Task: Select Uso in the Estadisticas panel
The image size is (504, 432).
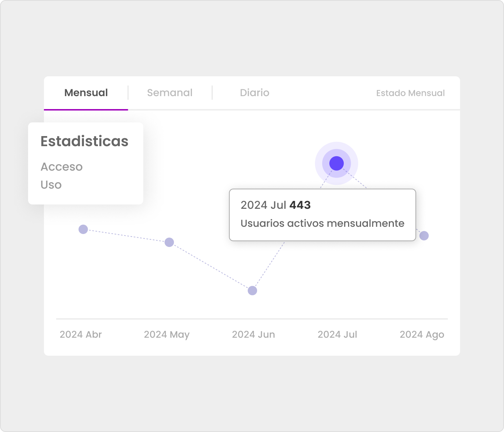Action: (x=51, y=185)
